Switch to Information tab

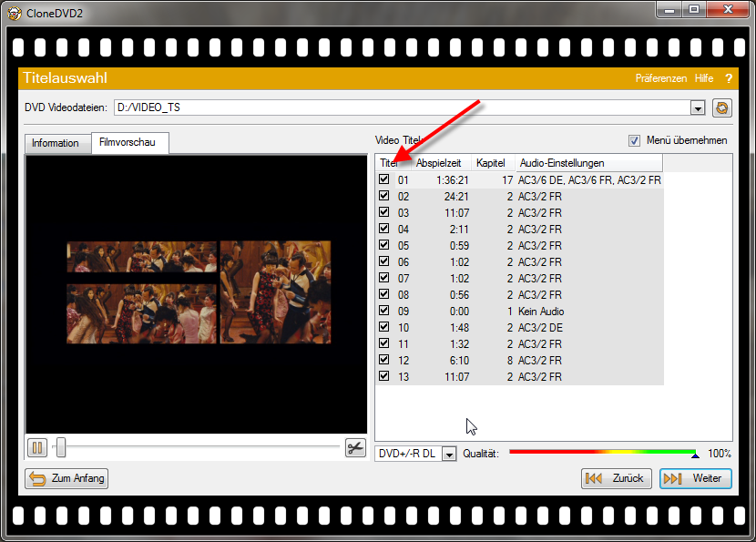click(57, 143)
